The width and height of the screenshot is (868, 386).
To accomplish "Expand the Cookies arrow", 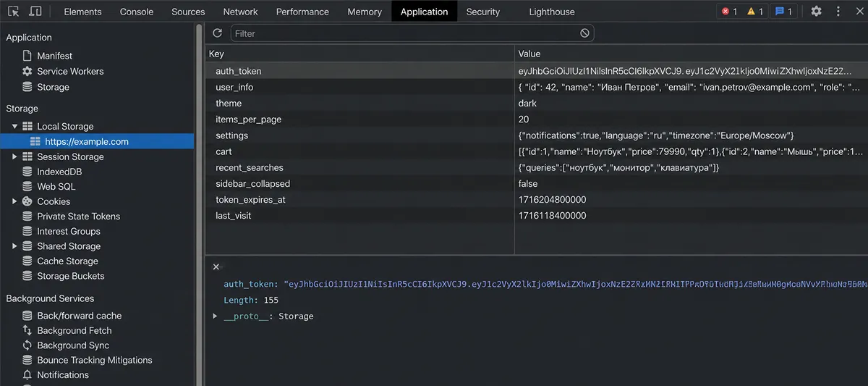I will click(14, 201).
